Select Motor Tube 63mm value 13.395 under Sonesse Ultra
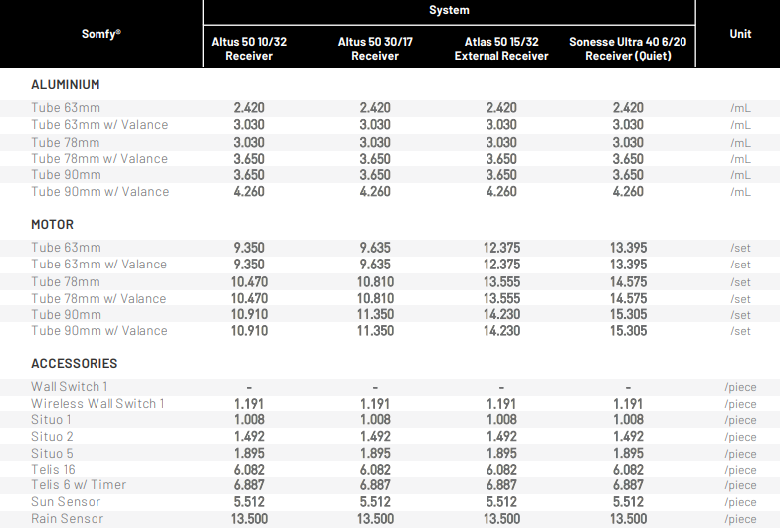Viewport: 780px width, 532px height. (628, 247)
